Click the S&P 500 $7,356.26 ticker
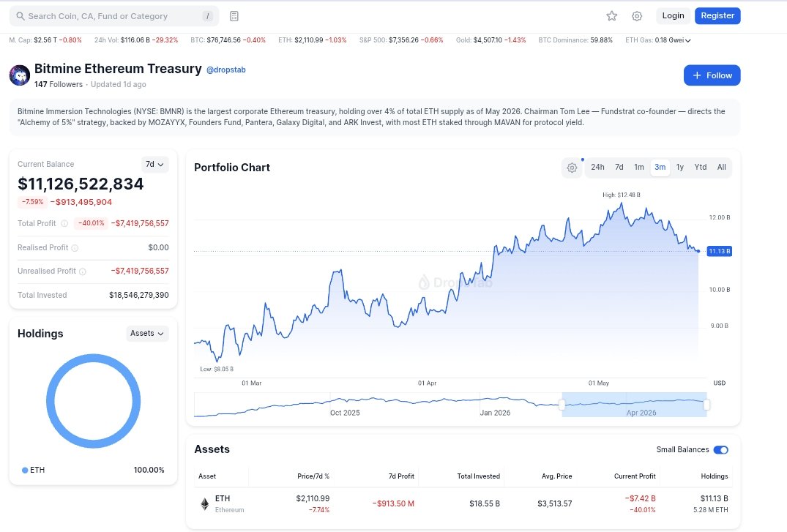787x532 pixels. click(x=401, y=40)
